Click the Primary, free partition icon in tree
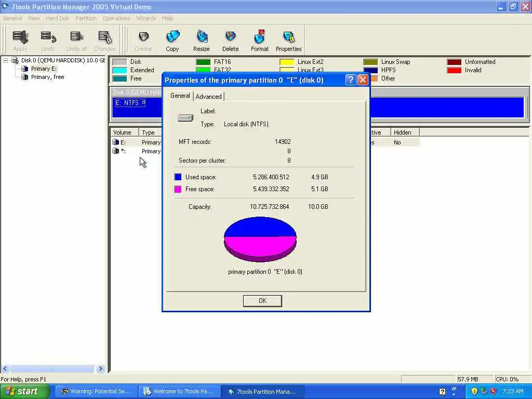 click(25, 77)
